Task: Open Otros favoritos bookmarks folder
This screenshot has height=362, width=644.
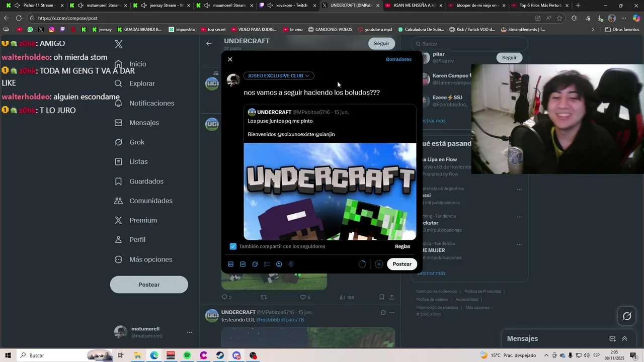Action: coord(622,30)
